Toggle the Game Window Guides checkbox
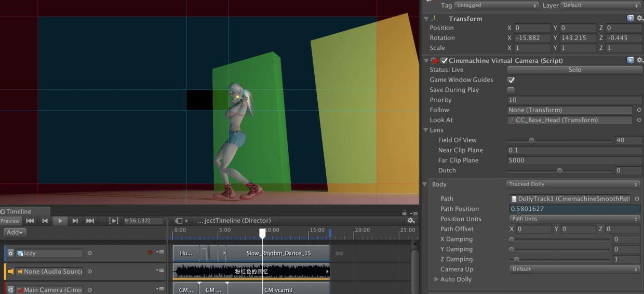The height and width of the screenshot is (294, 644). tap(511, 80)
